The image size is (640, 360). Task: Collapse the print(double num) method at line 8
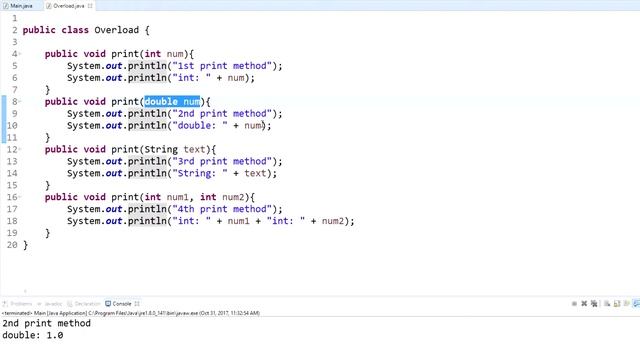click(20, 102)
